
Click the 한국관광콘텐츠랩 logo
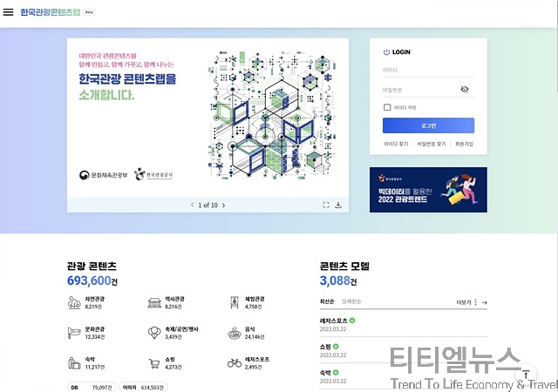[51, 12]
